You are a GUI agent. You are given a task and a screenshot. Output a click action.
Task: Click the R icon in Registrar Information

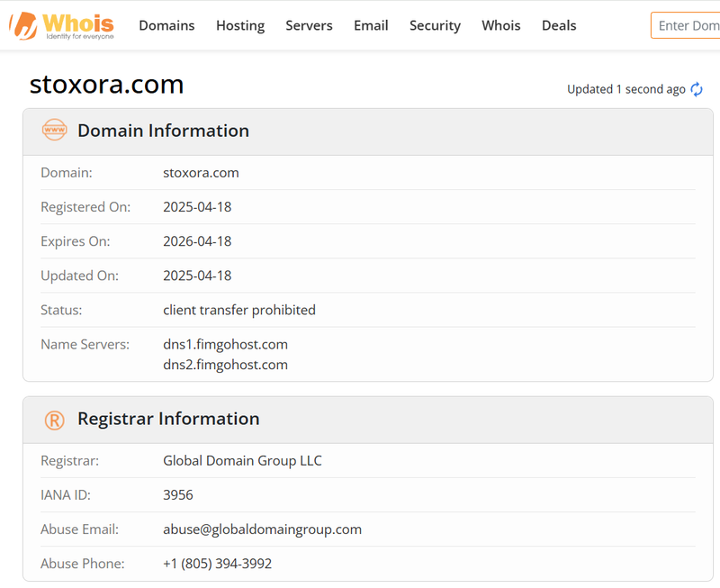tap(54, 420)
